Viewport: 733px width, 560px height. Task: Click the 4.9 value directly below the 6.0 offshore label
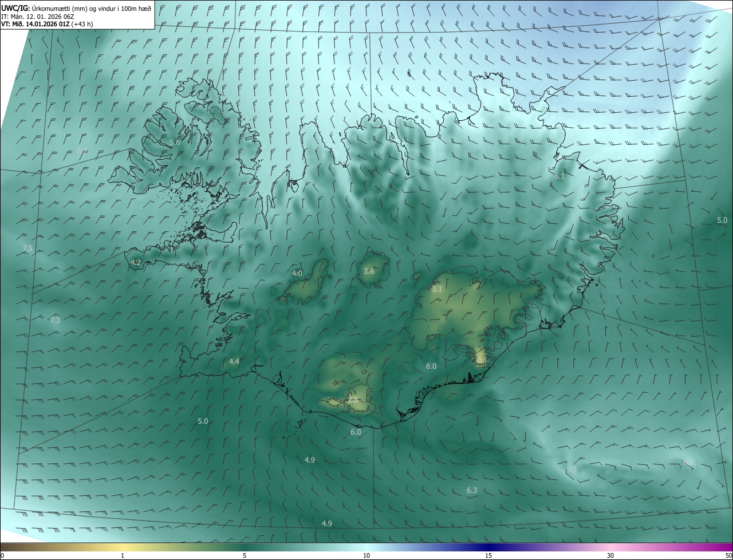point(309,460)
